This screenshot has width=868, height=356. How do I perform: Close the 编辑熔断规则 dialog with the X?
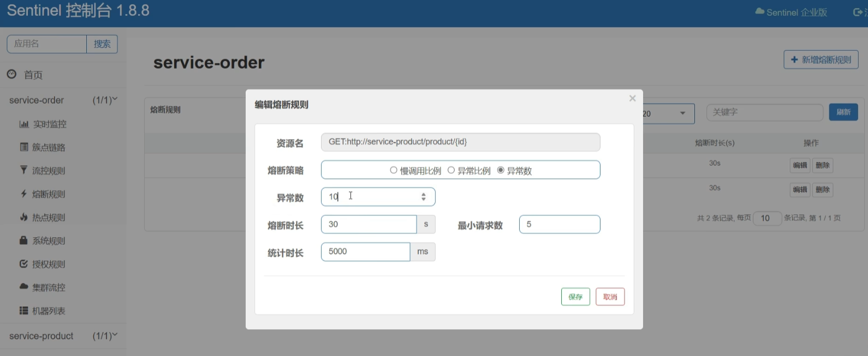[x=632, y=98]
